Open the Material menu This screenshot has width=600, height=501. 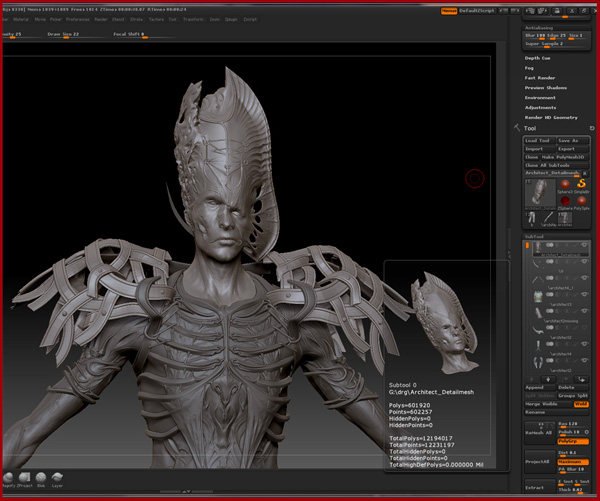click(x=21, y=19)
